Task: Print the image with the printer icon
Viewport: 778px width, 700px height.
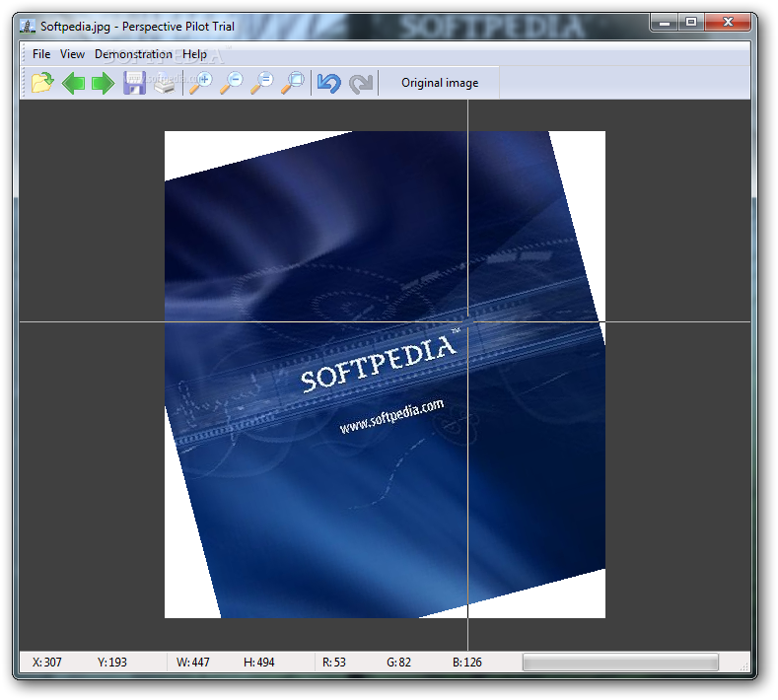Action: coord(165,83)
